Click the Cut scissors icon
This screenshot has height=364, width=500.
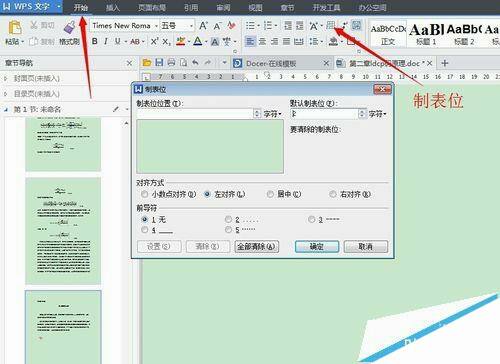pyautogui.click(x=34, y=25)
